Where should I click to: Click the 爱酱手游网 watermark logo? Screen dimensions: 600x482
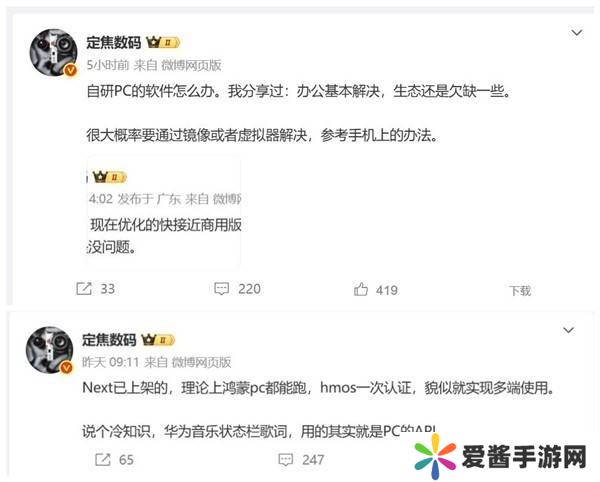pyautogui.click(x=501, y=457)
